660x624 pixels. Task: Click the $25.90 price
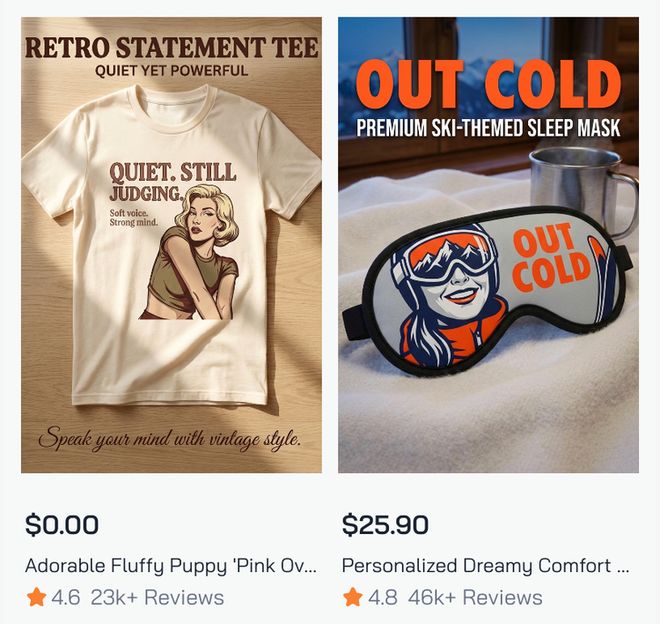pyautogui.click(x=385, y=524)
